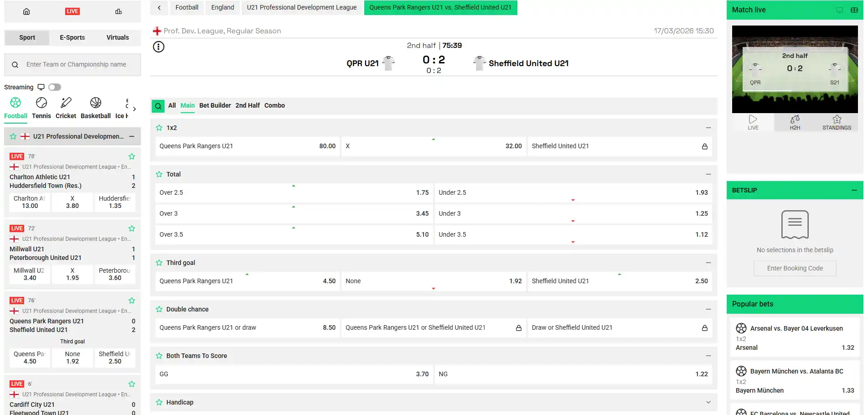The width and height of the screenshot is (868, 415).
Task: Collapse the Both Teams To Score market
Action: click(x=708, y=356)
